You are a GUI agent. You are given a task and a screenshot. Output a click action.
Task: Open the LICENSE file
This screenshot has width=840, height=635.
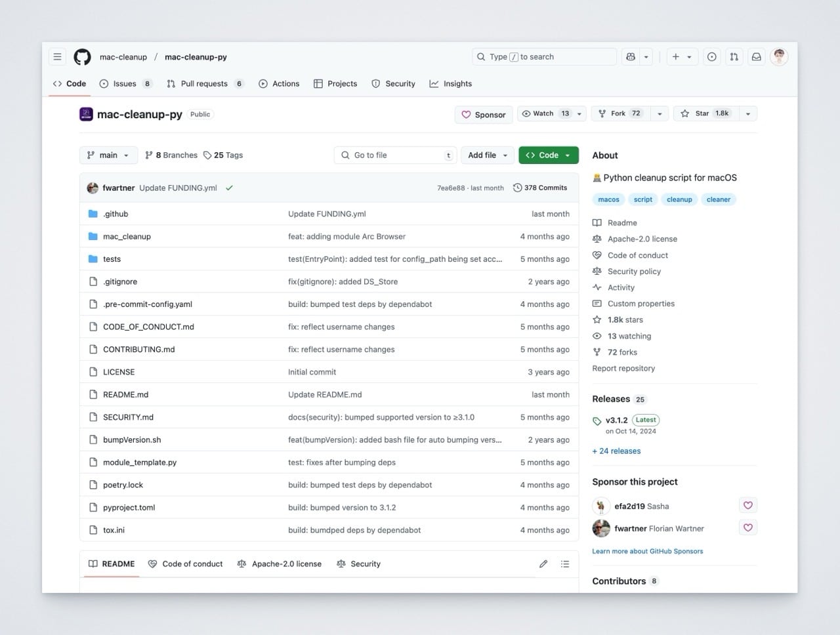point(119,372)
